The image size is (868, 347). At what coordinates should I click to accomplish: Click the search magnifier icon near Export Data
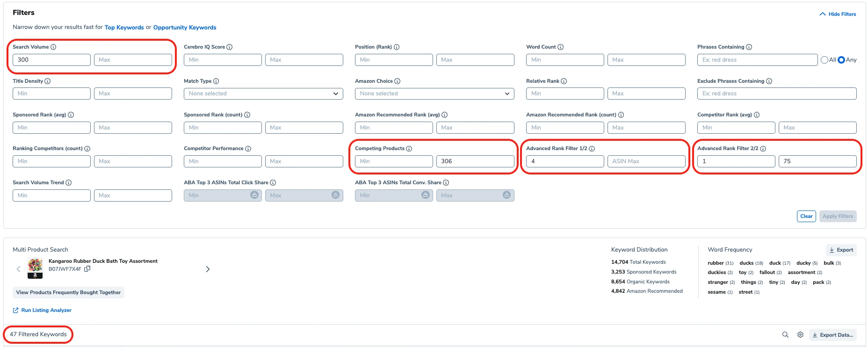(785, 335)
